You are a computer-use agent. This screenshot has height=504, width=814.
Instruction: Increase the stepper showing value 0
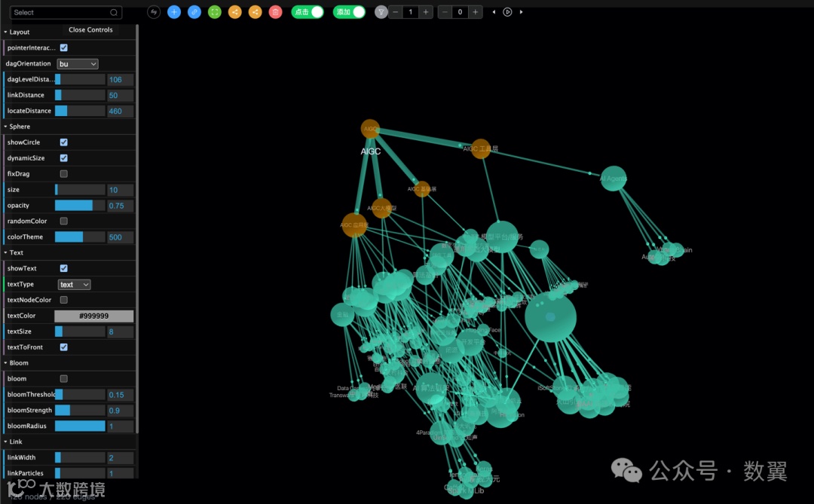tap(475, 12)
